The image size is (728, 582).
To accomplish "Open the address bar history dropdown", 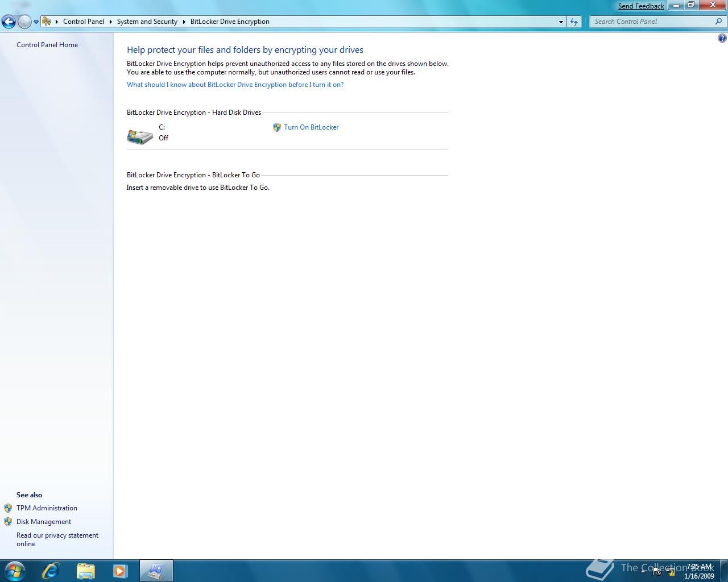I will tap(561, 22).
